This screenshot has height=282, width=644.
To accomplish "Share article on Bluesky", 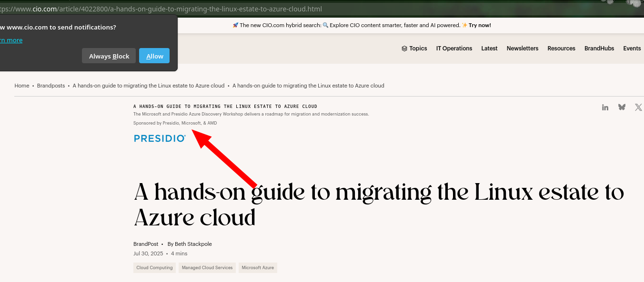I will pos(622,107).
